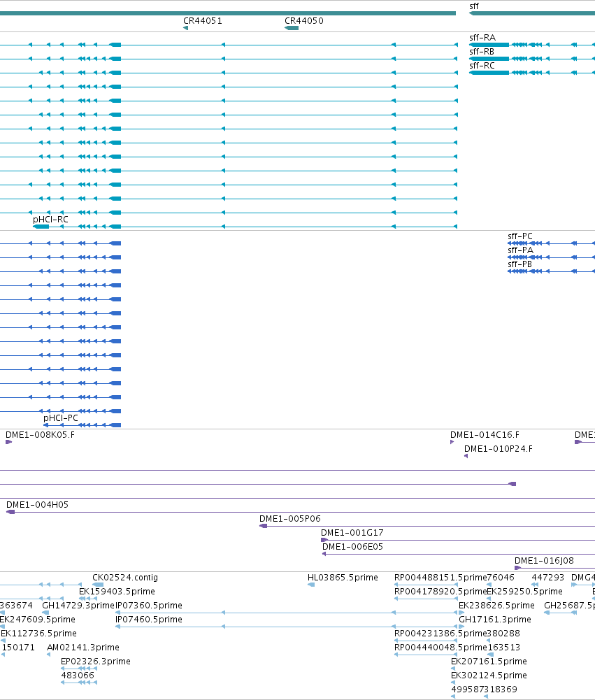This screenshot has width=595, height=700.
Task: Select the IP07460.5prime label
Action: click(149, 620)
